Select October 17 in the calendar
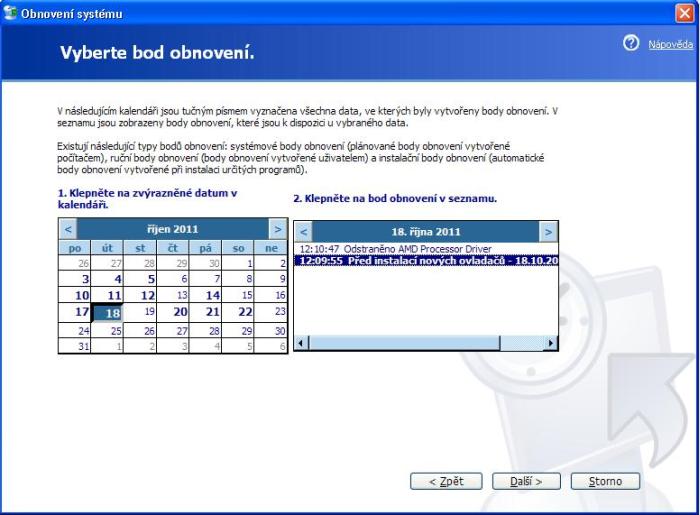This screenshot has height=515, width=700. click(x=82, y=312)
